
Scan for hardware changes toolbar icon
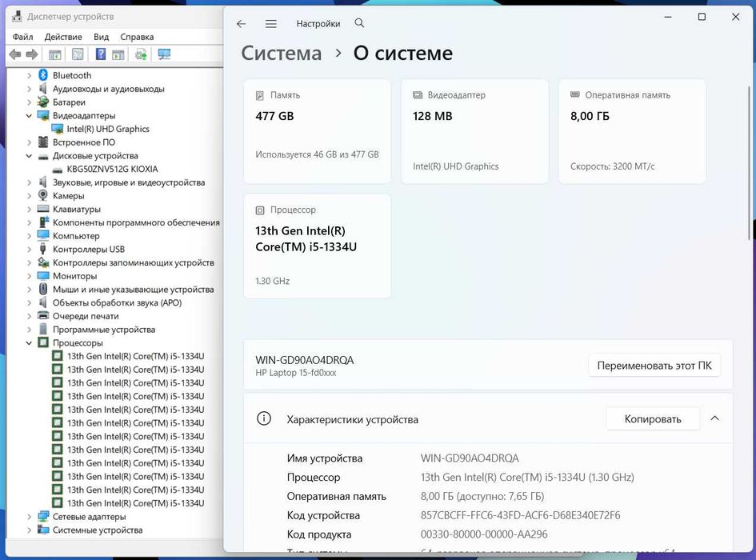[x=164, y=54]
